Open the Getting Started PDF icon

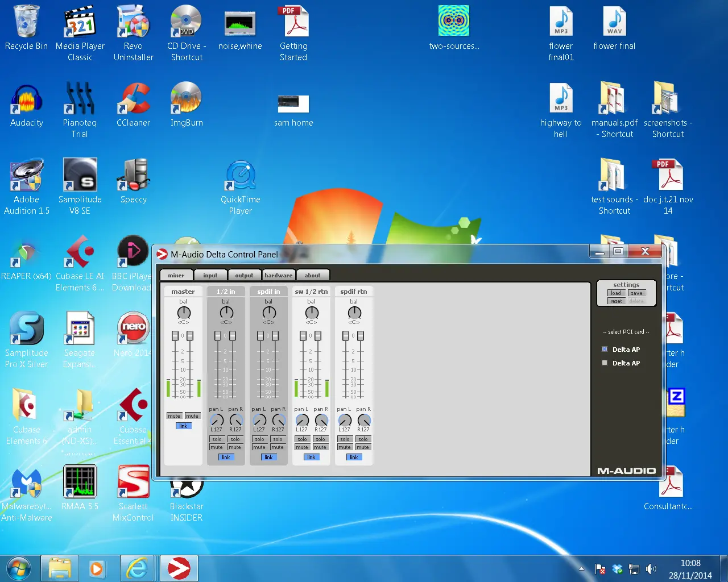click(293, 33)
